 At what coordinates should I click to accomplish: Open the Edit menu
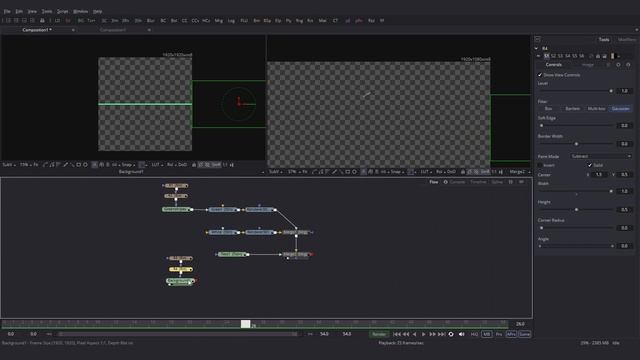click(19, 11)
